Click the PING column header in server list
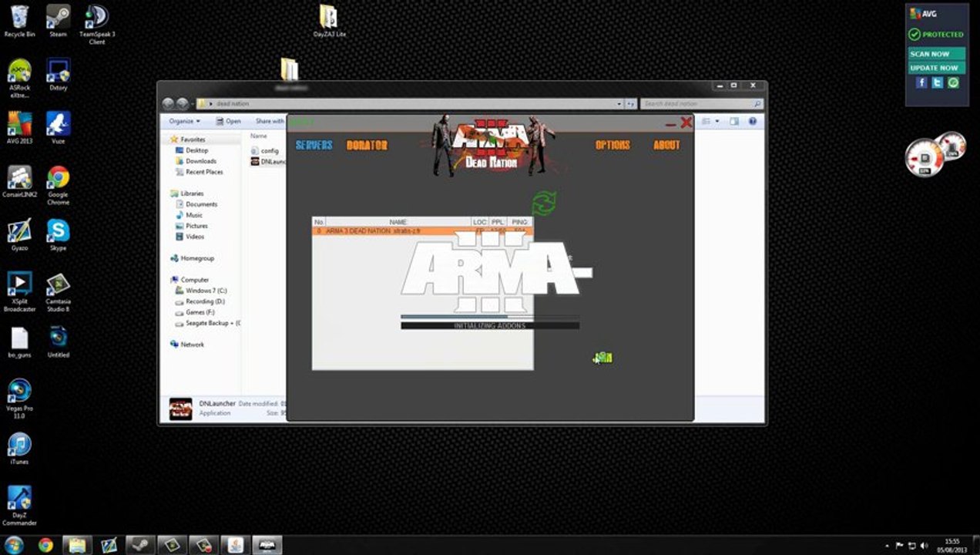Image resolution: width=980 pixels, height=555 pixels. point(521,222)
